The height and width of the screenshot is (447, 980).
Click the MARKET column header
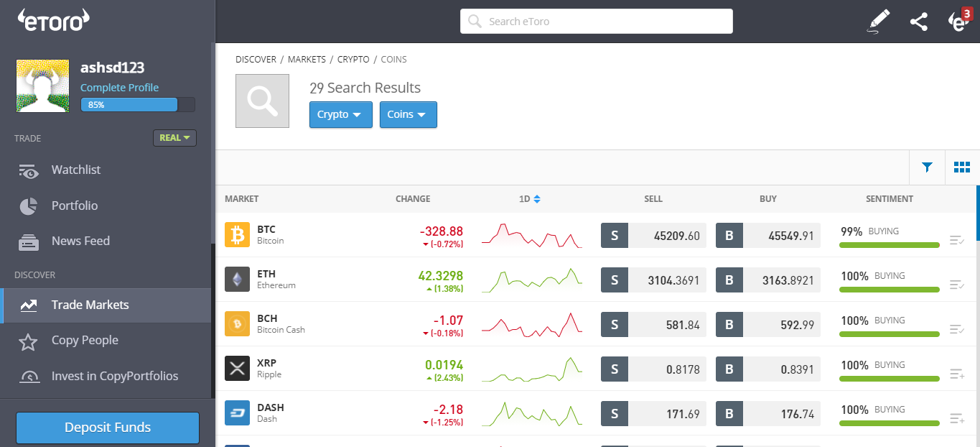(x=241, y=199)
